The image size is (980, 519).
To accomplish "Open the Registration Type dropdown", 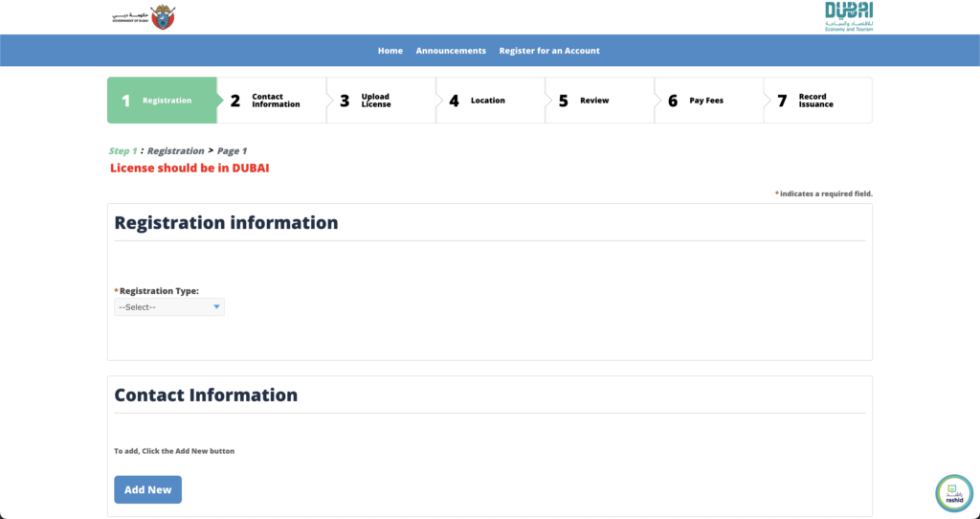I will pyautogui.click(x=168, y=307).
